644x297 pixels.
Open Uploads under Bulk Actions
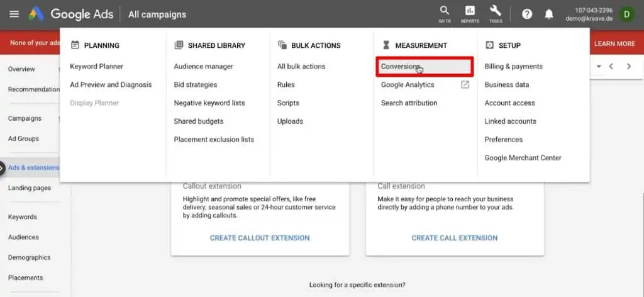[x=290, y=121]
